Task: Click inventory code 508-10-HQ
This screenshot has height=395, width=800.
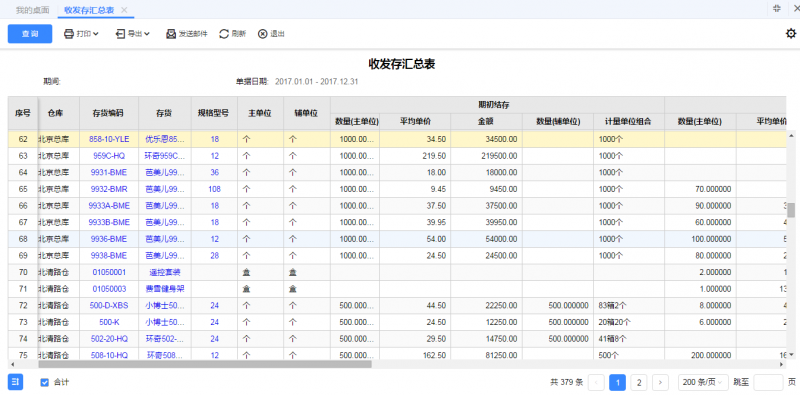Action: pos(109,355)
